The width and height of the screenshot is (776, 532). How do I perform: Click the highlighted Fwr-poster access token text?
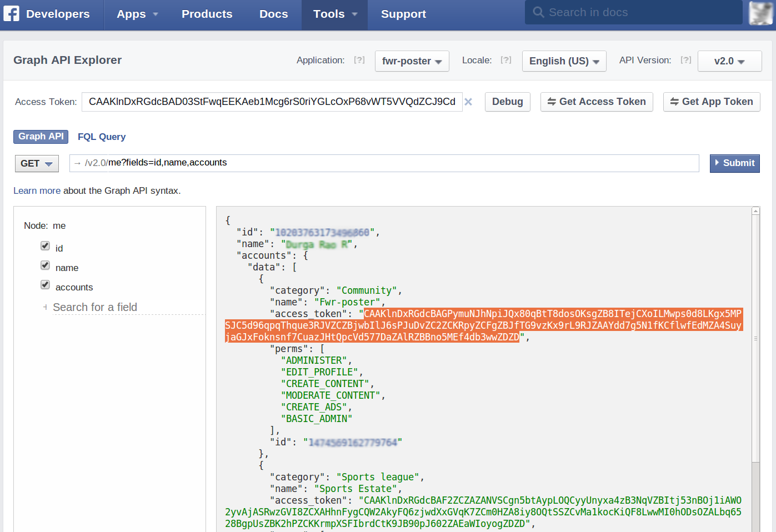coord(483,325)
